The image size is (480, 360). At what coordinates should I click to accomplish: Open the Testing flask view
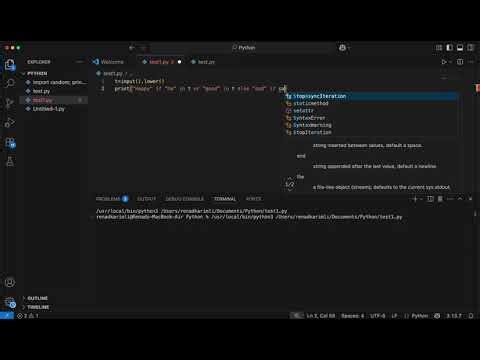[10, 162]
